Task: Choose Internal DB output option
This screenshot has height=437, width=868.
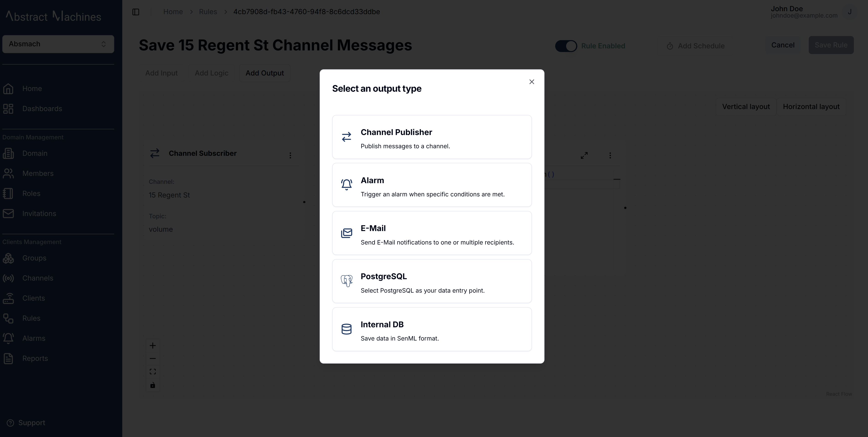Action: pyautogui.click(x=432, y=329)
